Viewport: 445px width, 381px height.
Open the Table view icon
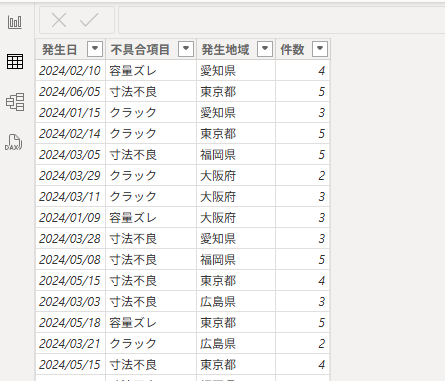[15, 62]
